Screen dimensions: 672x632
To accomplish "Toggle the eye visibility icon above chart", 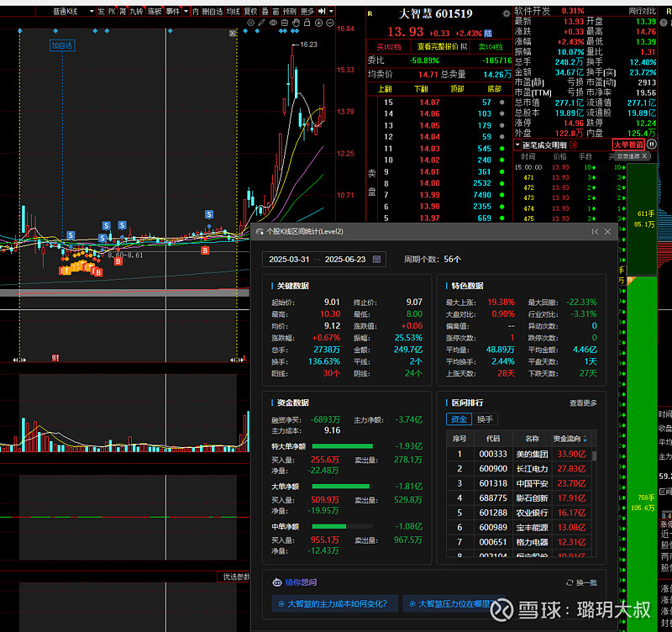I will point(273,24).
